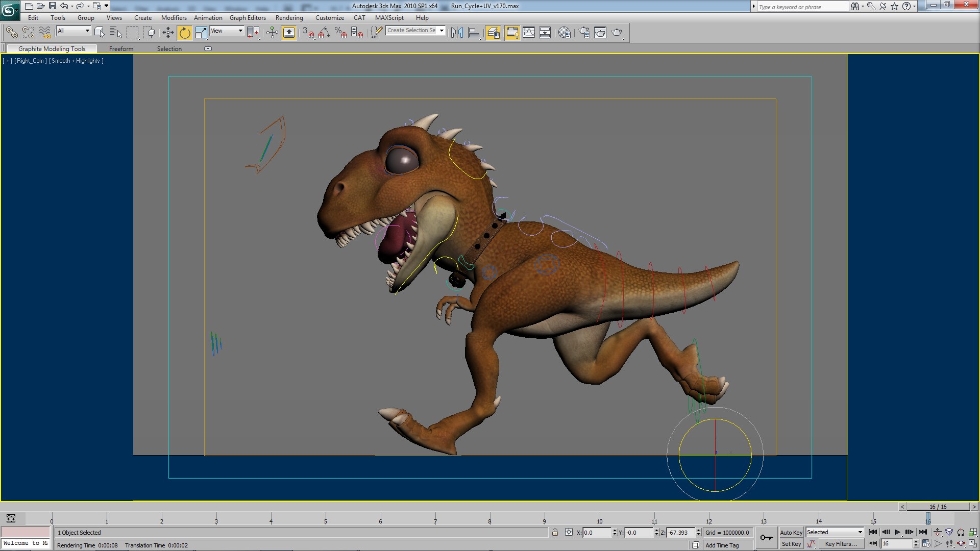The width and height of the screenshot is (980, 551).
Task: Click the Select and Link tool icon
Action: coord(12,33)
